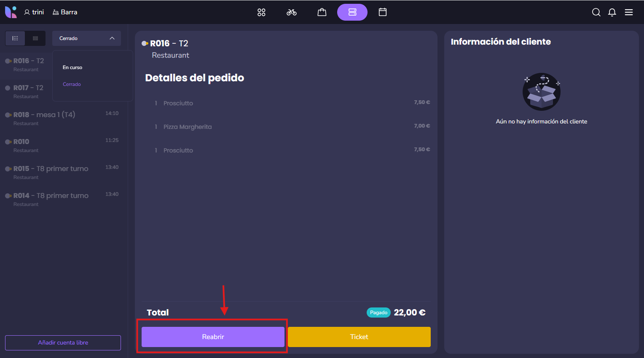Viewport: 644px width, 358px height.
Task: Choose 'Cerrado' option in status list
Action: pos(72,84)
